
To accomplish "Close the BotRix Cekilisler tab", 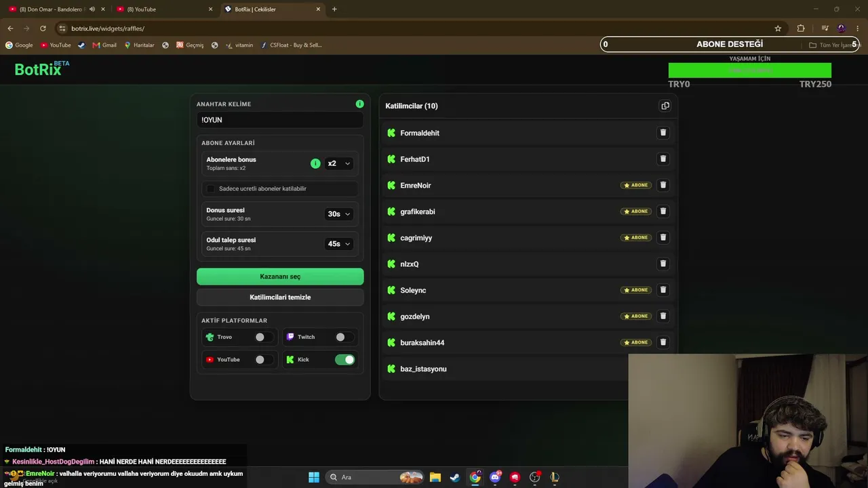I will coord(318,9).
